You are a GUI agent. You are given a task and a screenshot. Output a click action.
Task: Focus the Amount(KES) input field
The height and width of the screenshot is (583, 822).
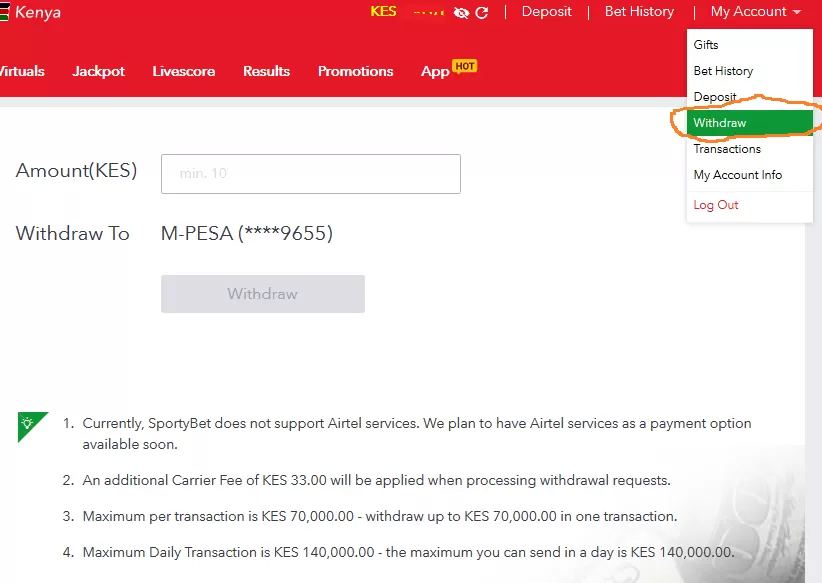tap(311, 174)
